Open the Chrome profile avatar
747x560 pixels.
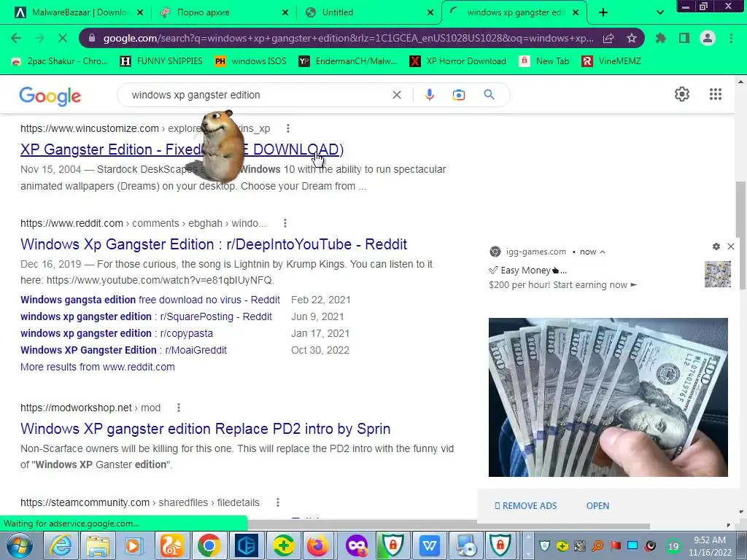tap(708, 38)
